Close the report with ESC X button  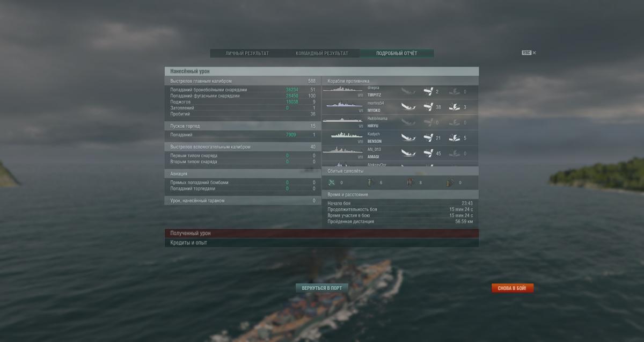pyautogui.click(x=529, y=53)
